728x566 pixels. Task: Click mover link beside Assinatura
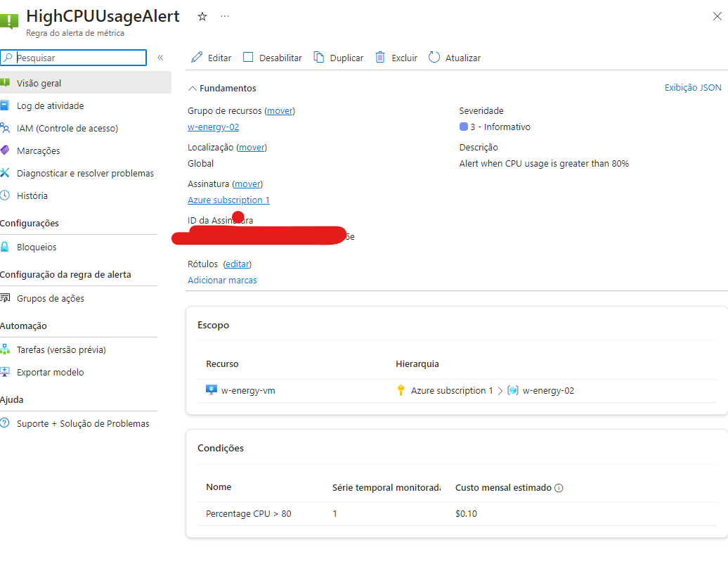[247, 184]
